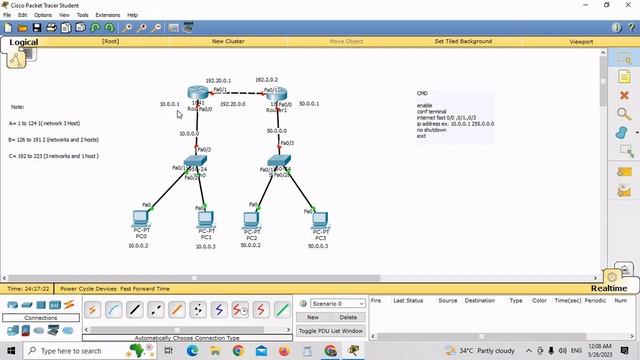Image resolution: width=640 pixels, height=360 pixels.
Task: Open the Extensions menu
Action: tap(108, 15)
